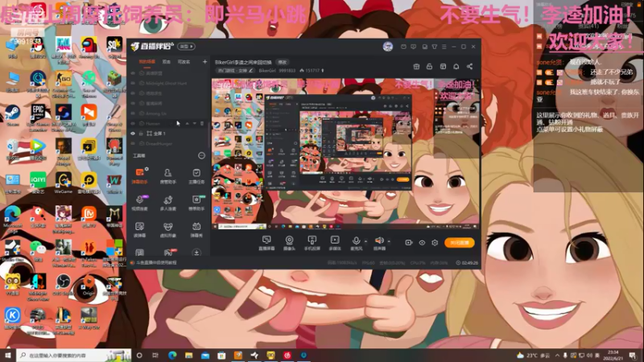Open the 直播伴侣使用教程 tutorial link in the status bar
Viewport: 644px width, 362px height.
[156, 262]
